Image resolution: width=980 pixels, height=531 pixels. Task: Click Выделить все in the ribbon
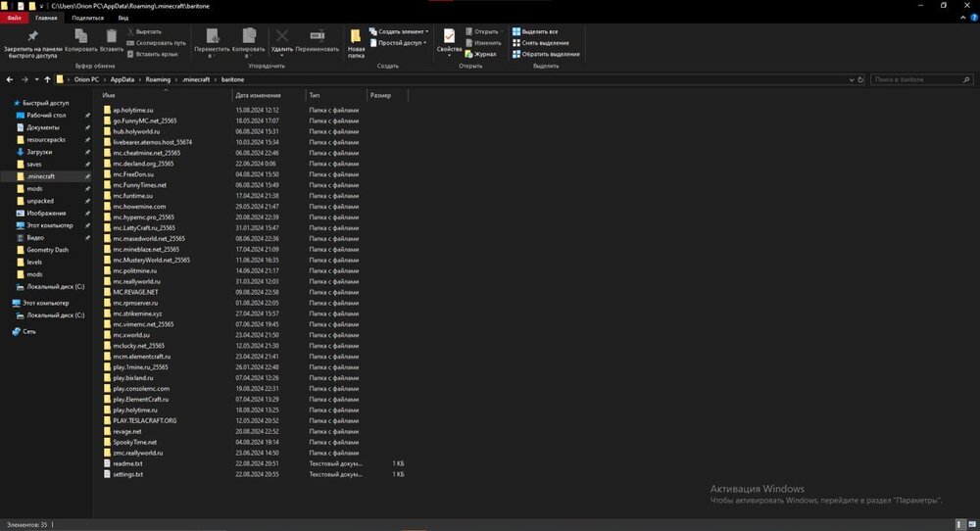[x=535, y=31]
